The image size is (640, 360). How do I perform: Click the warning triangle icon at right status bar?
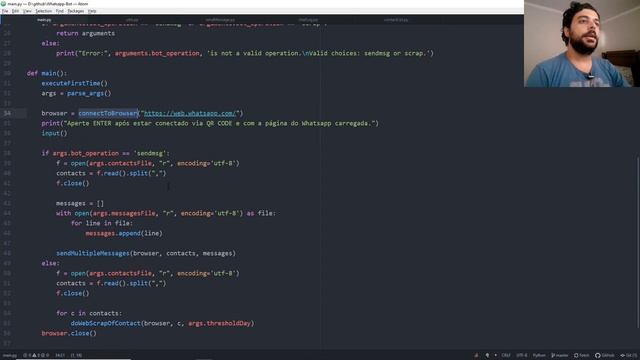pos(476,356)
